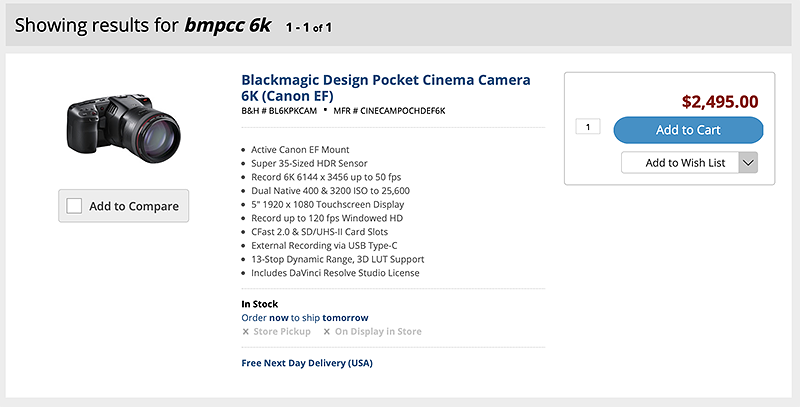Click the Store Pickup text
Image resolution: width=800 pixels, height=407 pixels.
pyautogui.click(x=282, y=332)
